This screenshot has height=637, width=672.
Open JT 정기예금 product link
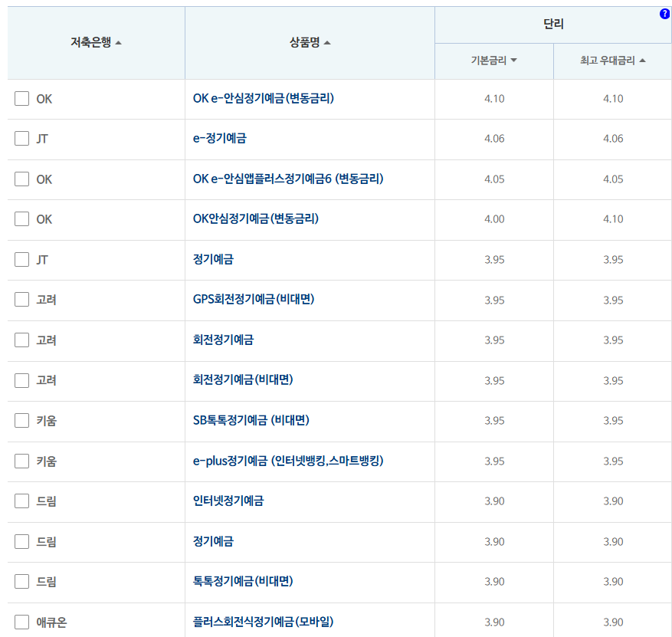(213, 259)
